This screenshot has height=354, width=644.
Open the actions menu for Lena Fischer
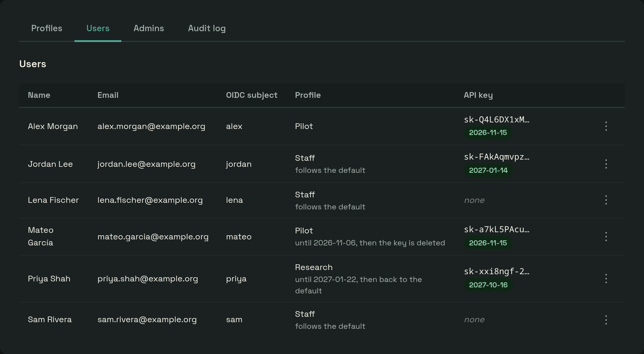(x=606, y=200)
